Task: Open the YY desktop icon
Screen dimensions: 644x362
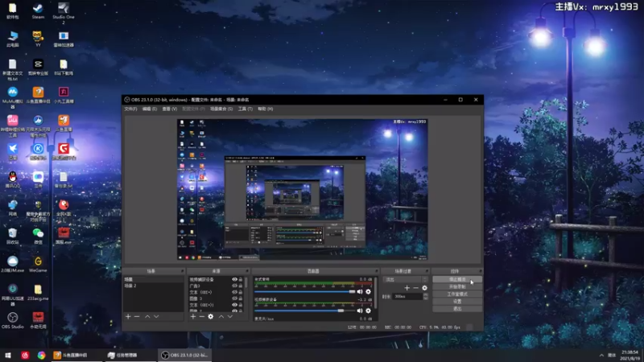Action: pyautogui.click(x=38, y=39)
